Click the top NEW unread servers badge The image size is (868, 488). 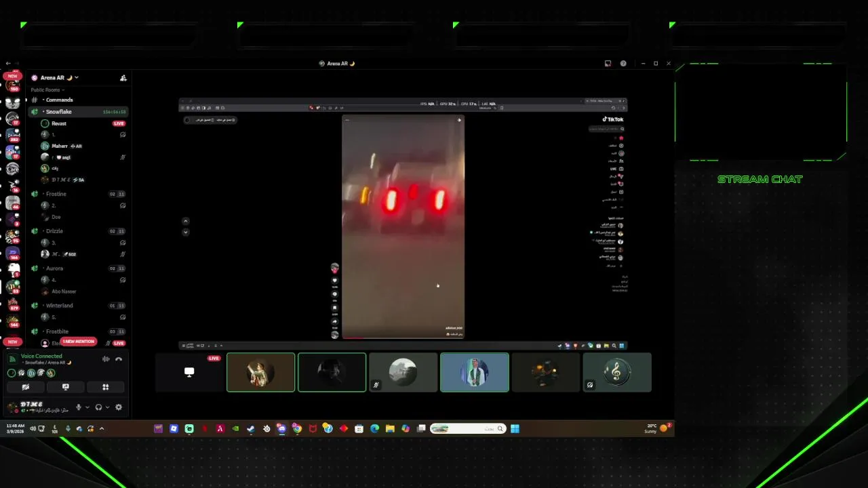(12, 76)
